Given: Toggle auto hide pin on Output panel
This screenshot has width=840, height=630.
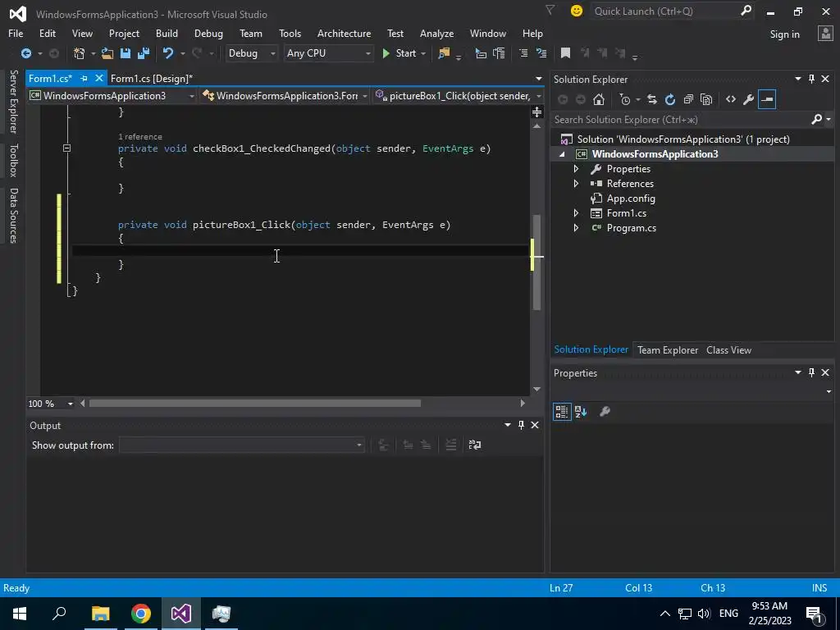Looking at the screenshot, I should (x=521, y=425).
